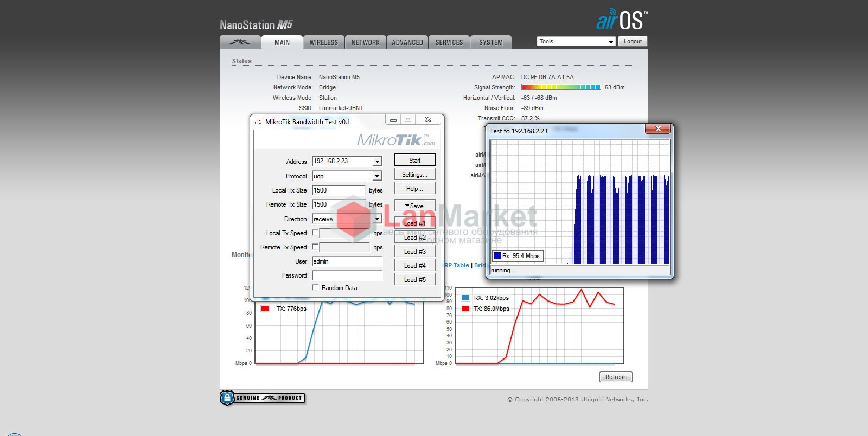
Task: Click the Refresh button
Action: 616,377
